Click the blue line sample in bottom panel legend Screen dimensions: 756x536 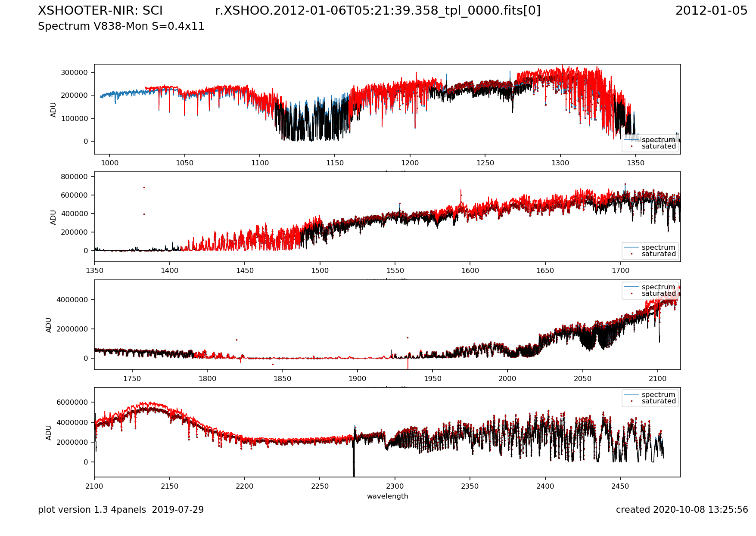[632, 395]
